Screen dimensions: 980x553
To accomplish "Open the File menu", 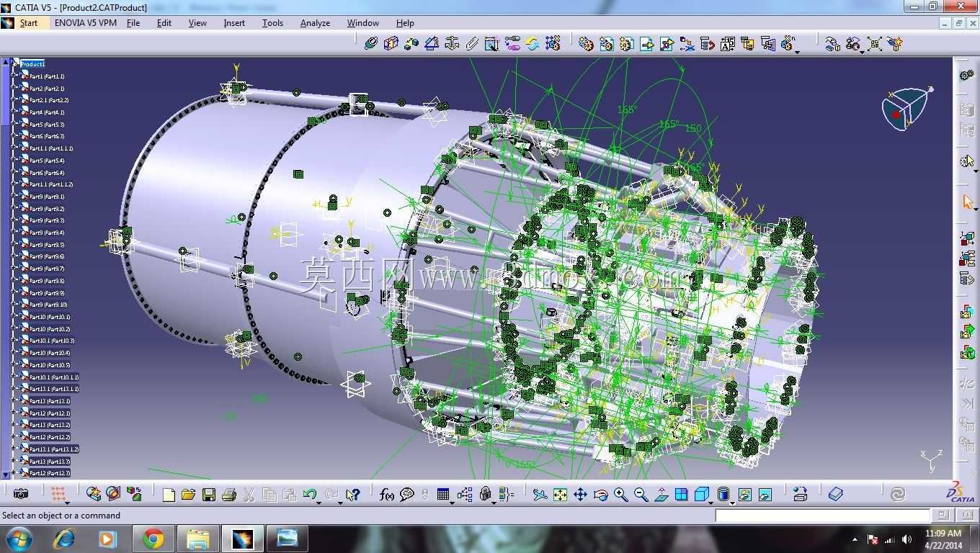I will [x=133, y=23].
